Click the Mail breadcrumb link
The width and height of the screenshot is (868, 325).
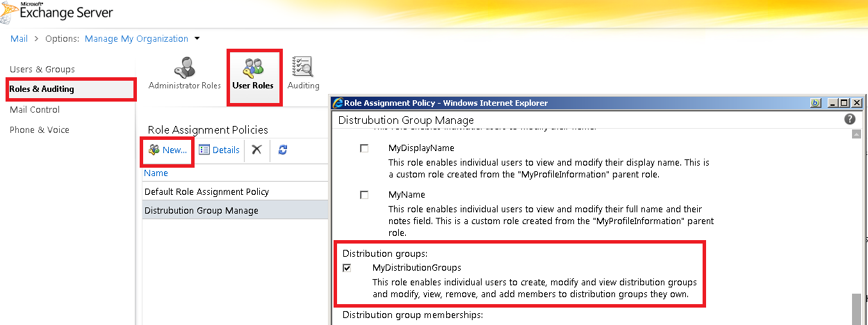coord(19,39)
